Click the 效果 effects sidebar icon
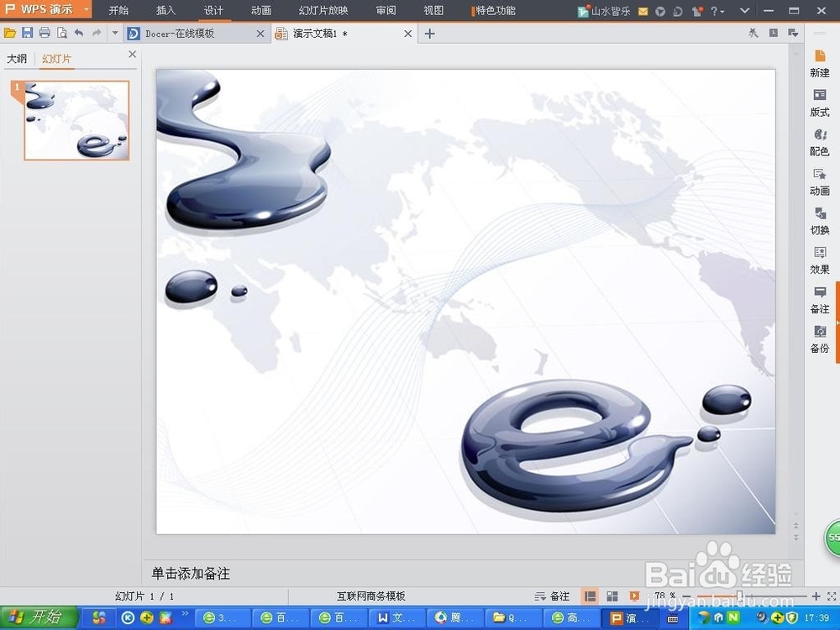Image resolution: width=840 pixels, height=630 pixels. (820, 260)
